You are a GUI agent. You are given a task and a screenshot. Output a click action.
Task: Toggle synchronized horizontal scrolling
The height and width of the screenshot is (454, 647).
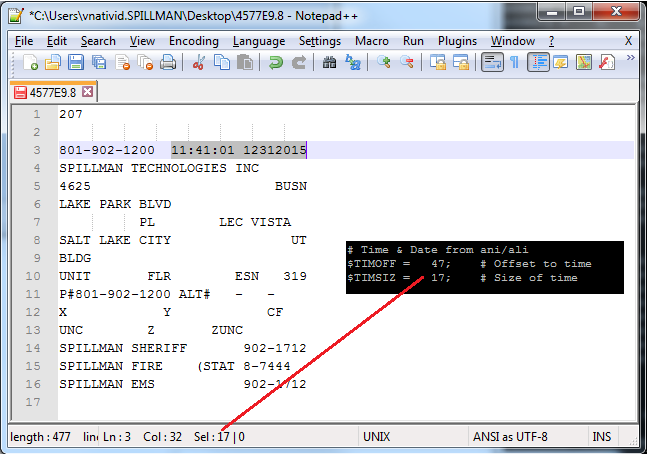[461, 63]
